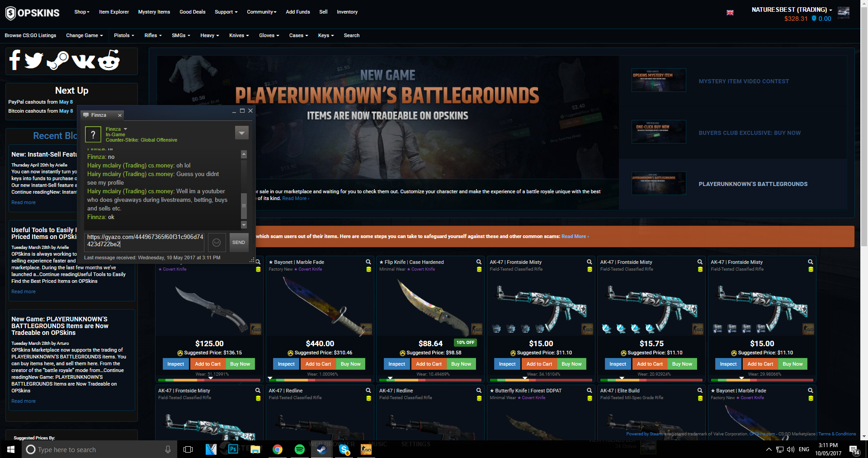The image size is (868, 458).
Task: Click the UK flag language icon
Action: coord(730,13)
